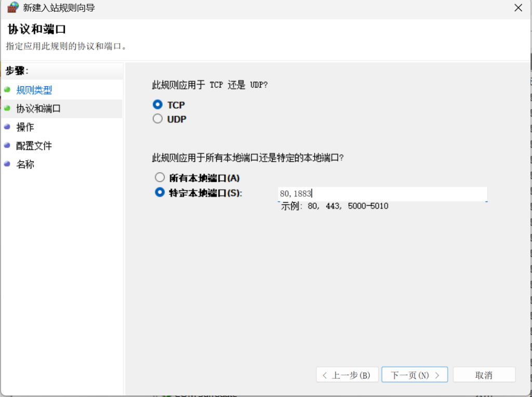
Task: Click the green bullet beside 协议和端口
Action: (x=7, y=108)
